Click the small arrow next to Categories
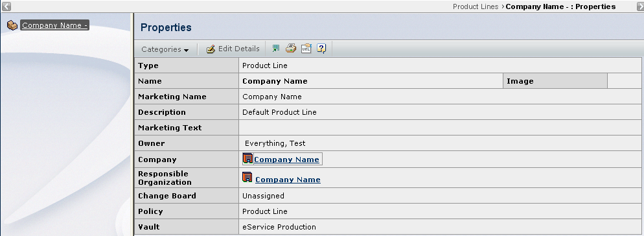This screenshot has height=236, width=644. tap(186, 50)
